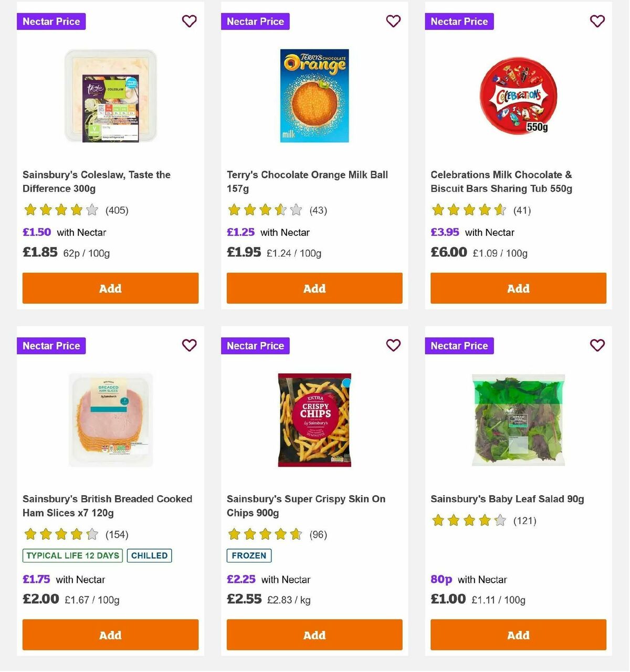The image size is (630, 672).
Task: Add Celebrations sharing tub to basket
Action: coord(518,288)
